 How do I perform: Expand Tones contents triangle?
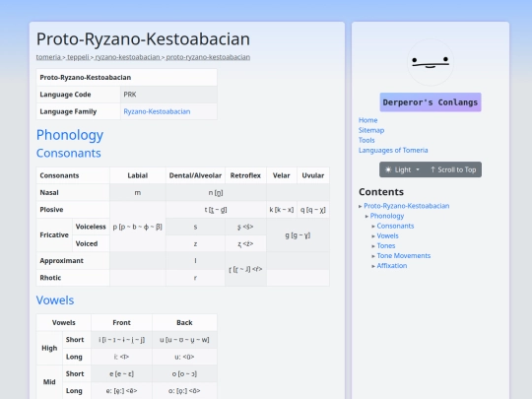tap(373, 246)
